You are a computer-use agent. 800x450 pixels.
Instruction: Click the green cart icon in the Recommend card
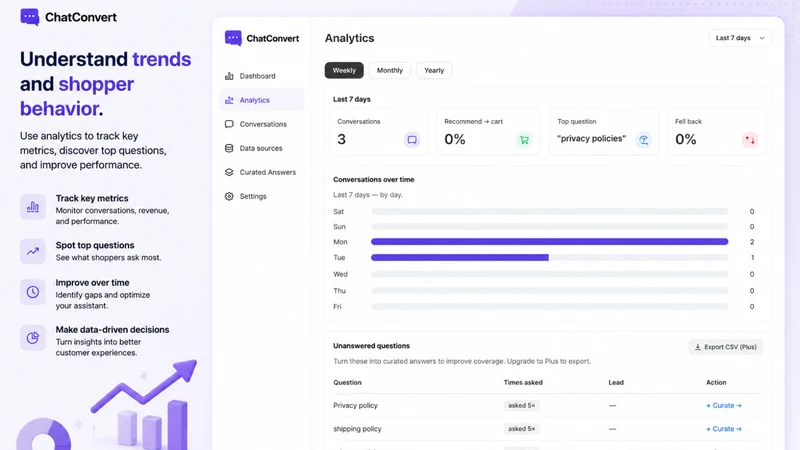click(x=524, y=139)
